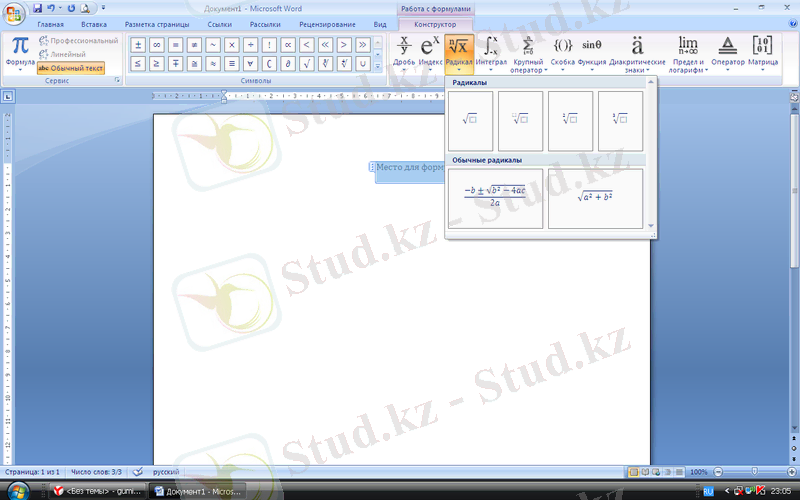Viewport: 800px width, 500px height.
Task: Insert the less-than-or-equal symbol
Action: point(138,64)
